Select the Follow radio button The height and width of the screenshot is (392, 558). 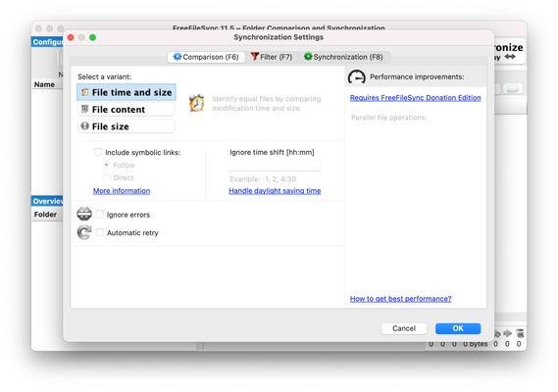[x=106, y=165]
